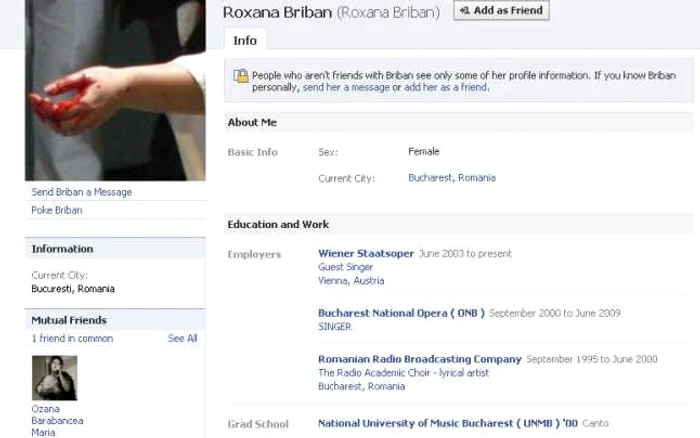Viewport: 700px width, 438px height.
Task: Click the Add as Friend button
Action: tap(501, 10)
